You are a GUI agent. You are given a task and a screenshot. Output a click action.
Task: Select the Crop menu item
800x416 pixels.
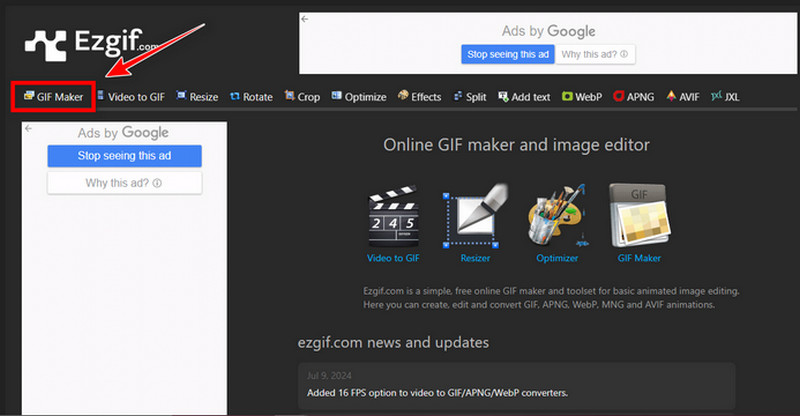tap(302, 97)
